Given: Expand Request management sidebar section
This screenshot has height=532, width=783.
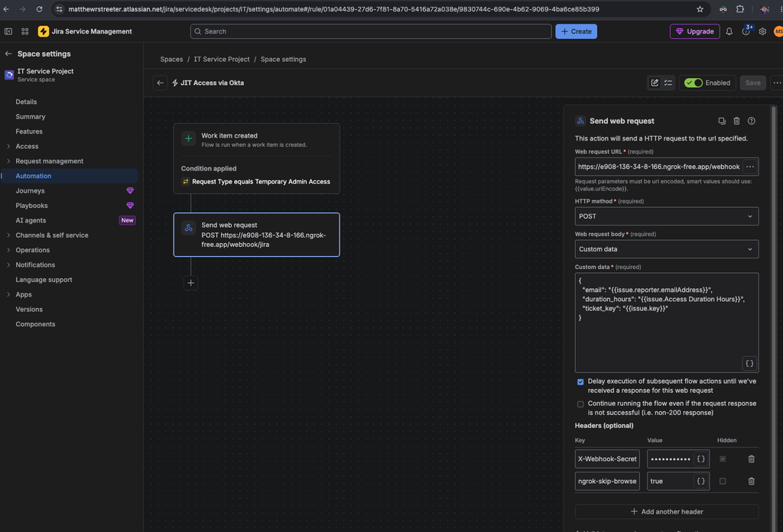Looking at the screenshot, I should pos(8,161).
